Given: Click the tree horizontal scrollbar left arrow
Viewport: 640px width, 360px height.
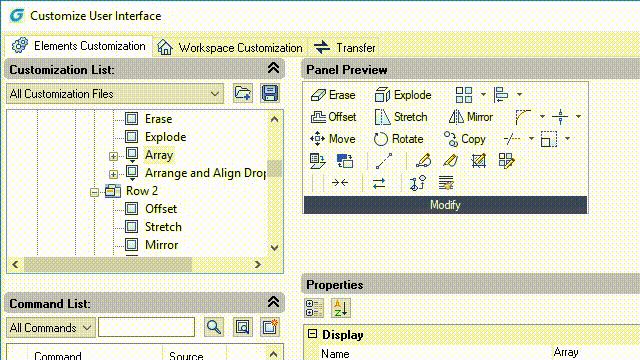Looking at the screenshot, I should (x=15, y=264).
